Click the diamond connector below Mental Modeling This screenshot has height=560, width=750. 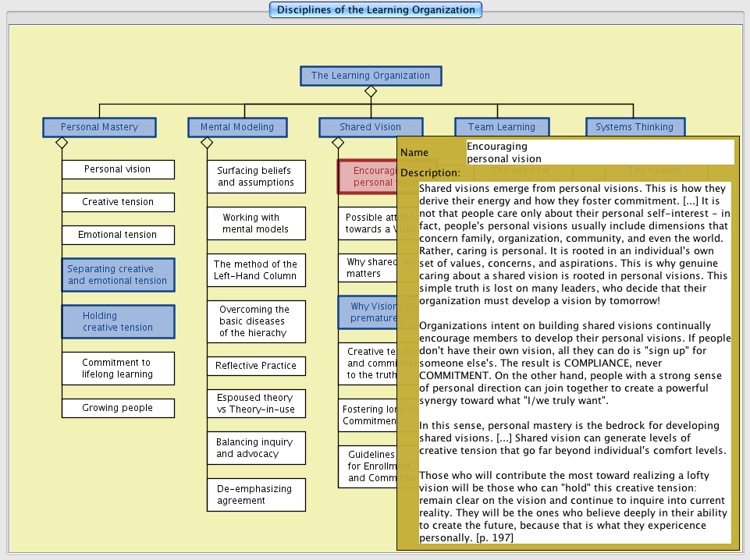(x=207, y=143)
